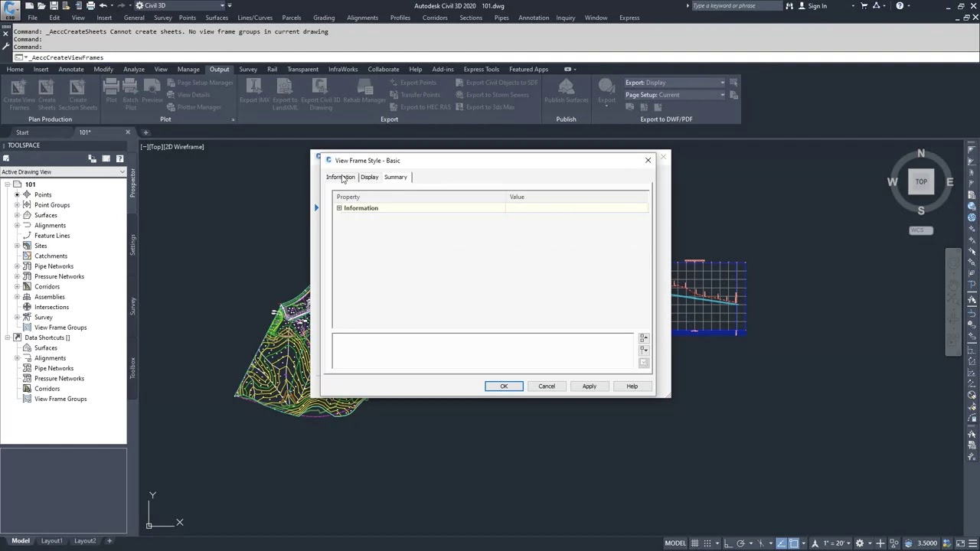
Task: Click the status bar customization hamburger icon
Action: click(974, 543)
